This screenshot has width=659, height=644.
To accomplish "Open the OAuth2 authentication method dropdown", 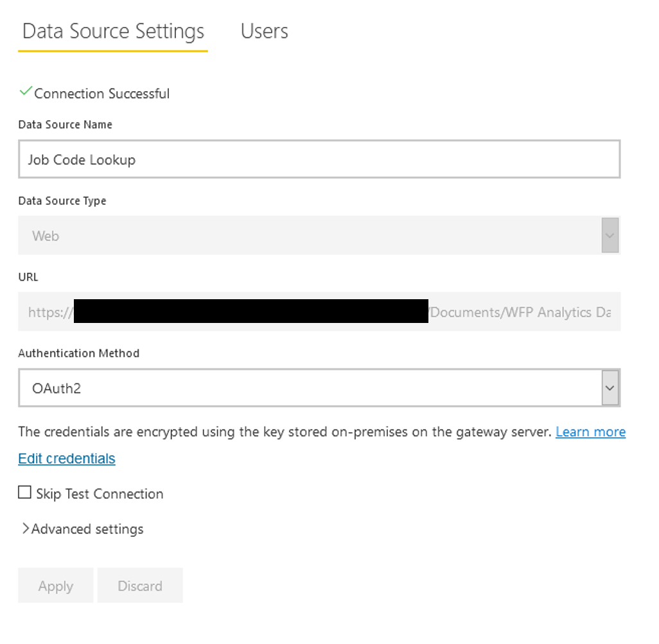I will point(310,388).
